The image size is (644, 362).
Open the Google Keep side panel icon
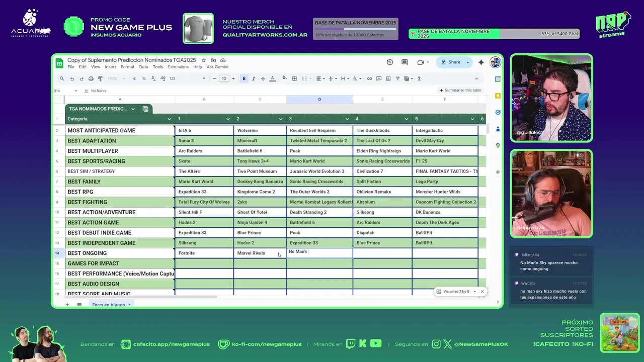pyautogui.click(x=498, y=96)
